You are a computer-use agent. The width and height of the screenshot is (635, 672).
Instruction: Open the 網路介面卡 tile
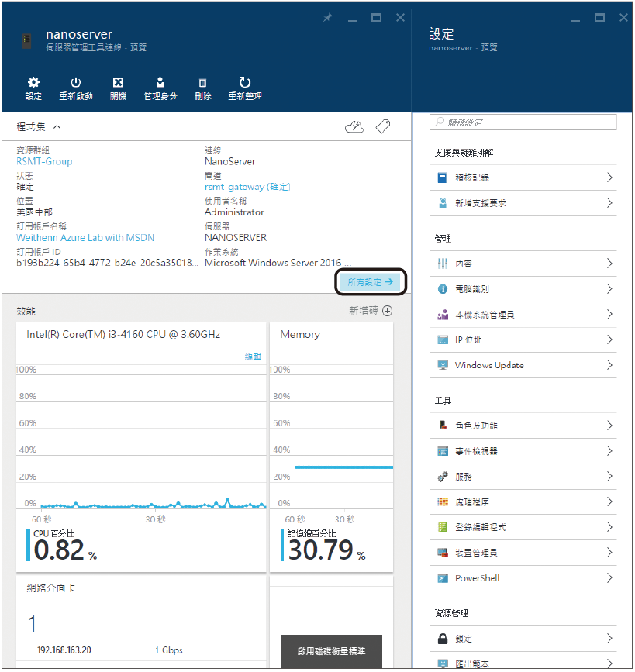point(141,622)
